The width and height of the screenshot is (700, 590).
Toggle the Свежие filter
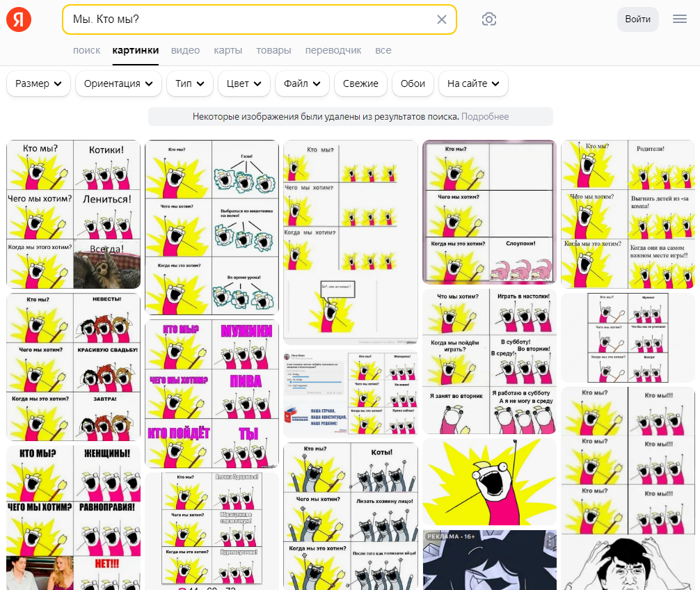[x=360, y=83]
